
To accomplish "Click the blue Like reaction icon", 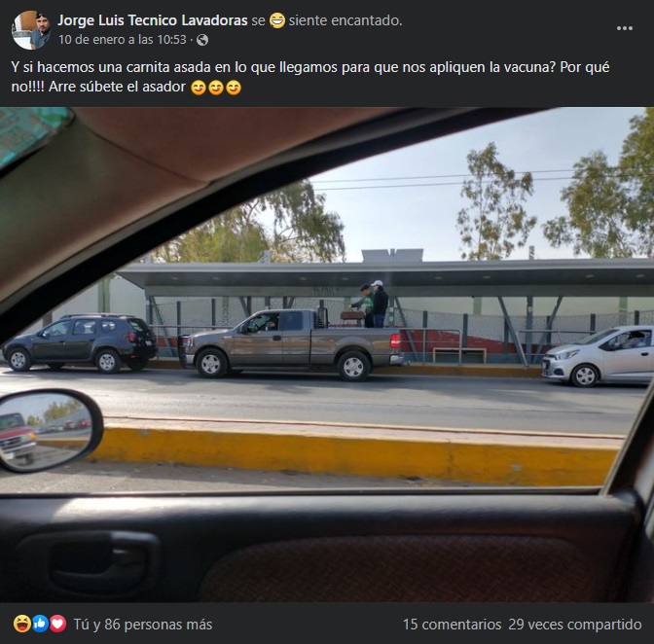I will point(40,624).
